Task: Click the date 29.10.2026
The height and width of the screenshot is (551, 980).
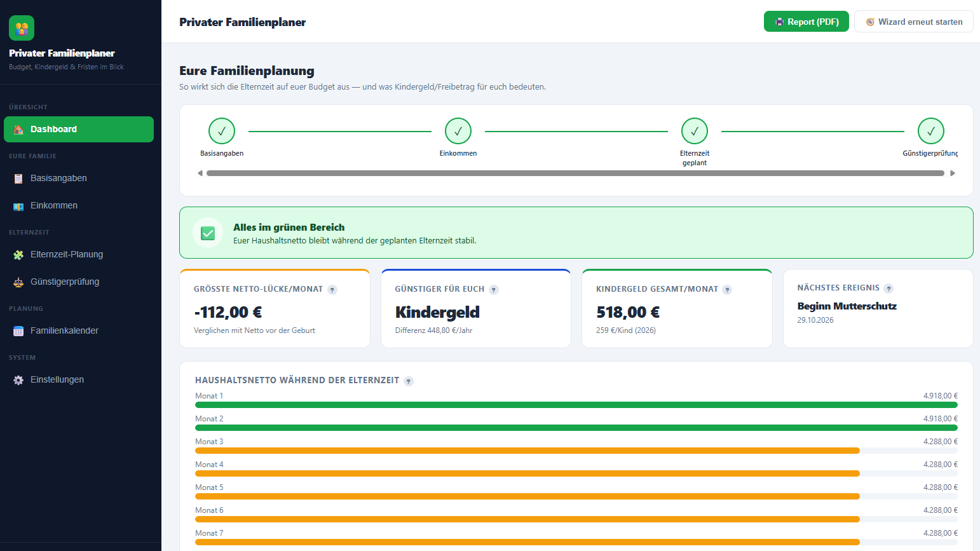Action: point(815,320)
